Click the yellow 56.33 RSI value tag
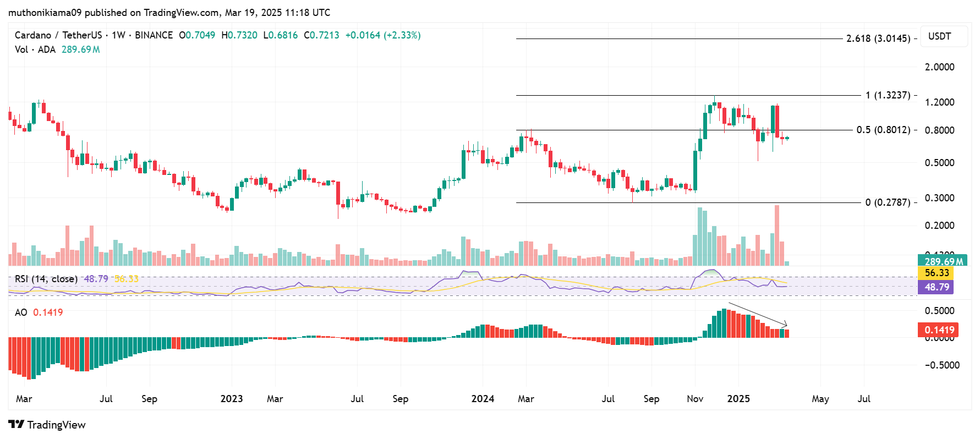This screenshot has height=439, width=980. coord(936,273)
